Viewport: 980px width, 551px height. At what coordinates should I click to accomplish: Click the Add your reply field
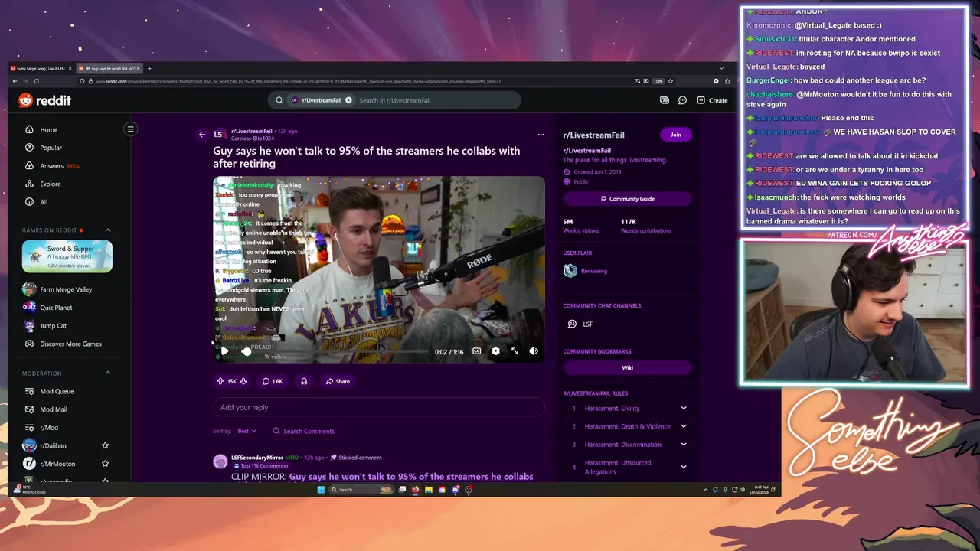[x=379, y=407]
